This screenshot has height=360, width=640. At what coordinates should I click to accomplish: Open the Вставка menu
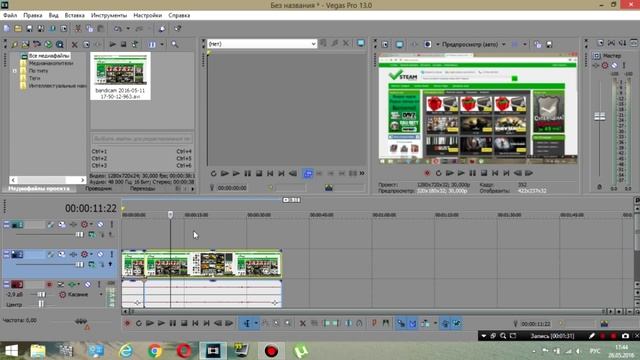click(x=75, y=15)
